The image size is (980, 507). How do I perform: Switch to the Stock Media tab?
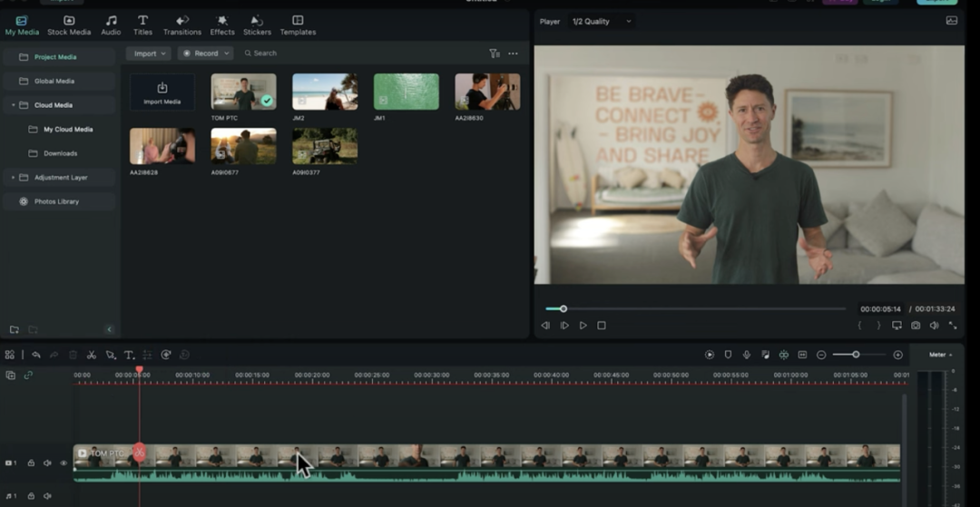coord(69,25)
